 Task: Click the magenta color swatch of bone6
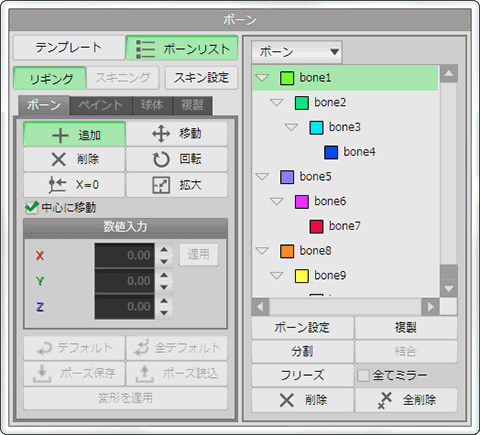pos(302,202)
